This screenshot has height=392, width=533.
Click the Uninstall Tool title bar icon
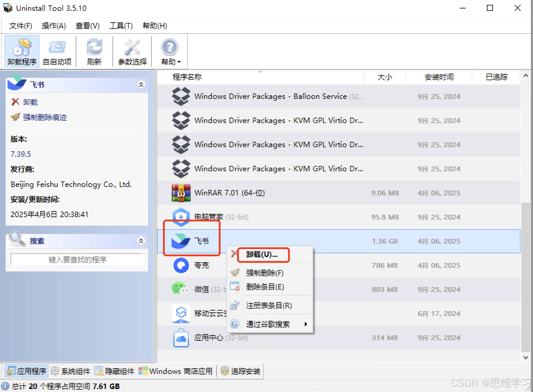point(8,8)
